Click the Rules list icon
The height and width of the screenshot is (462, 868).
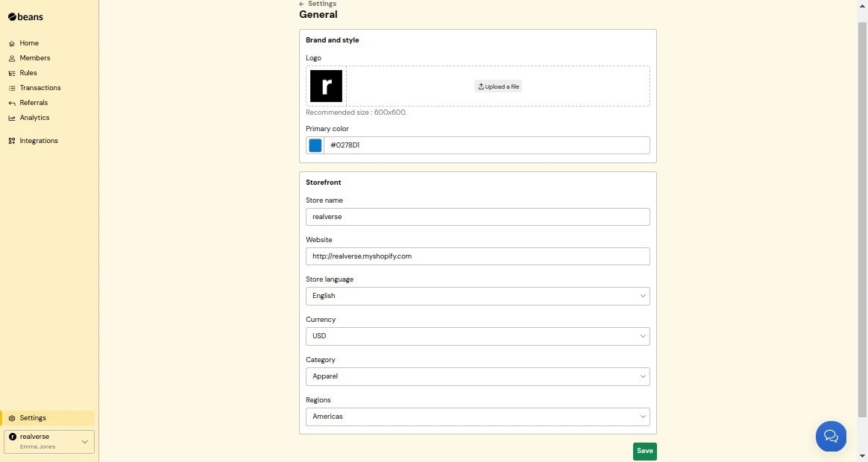(x=12, y=73)
